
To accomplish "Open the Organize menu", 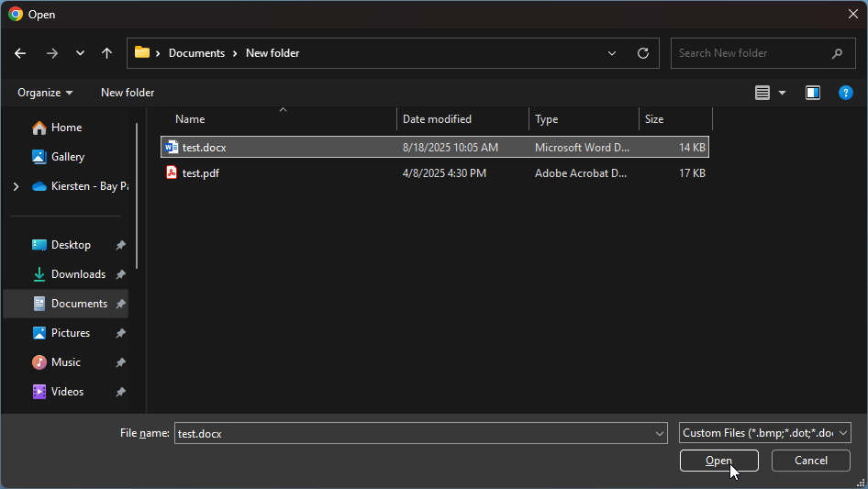I will (x=45, y=93).
